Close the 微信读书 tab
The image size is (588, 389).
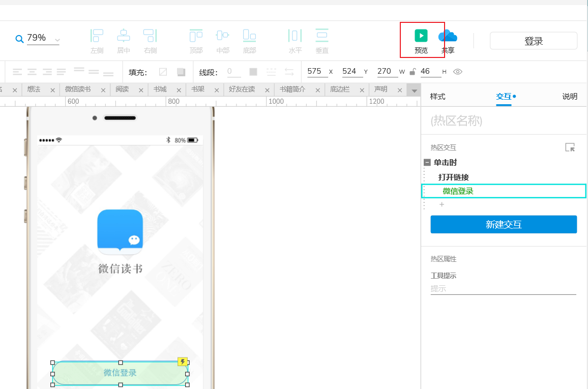coord(103,91)
